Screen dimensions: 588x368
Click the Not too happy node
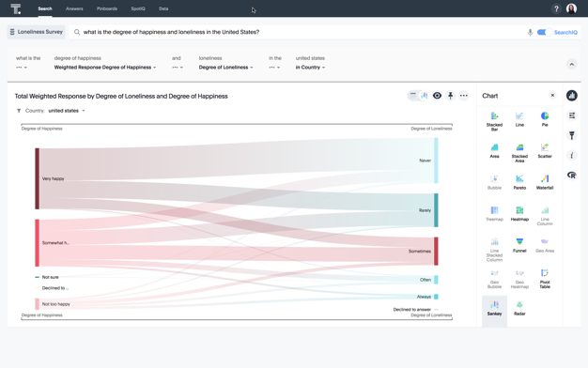(x=38, y=304)
